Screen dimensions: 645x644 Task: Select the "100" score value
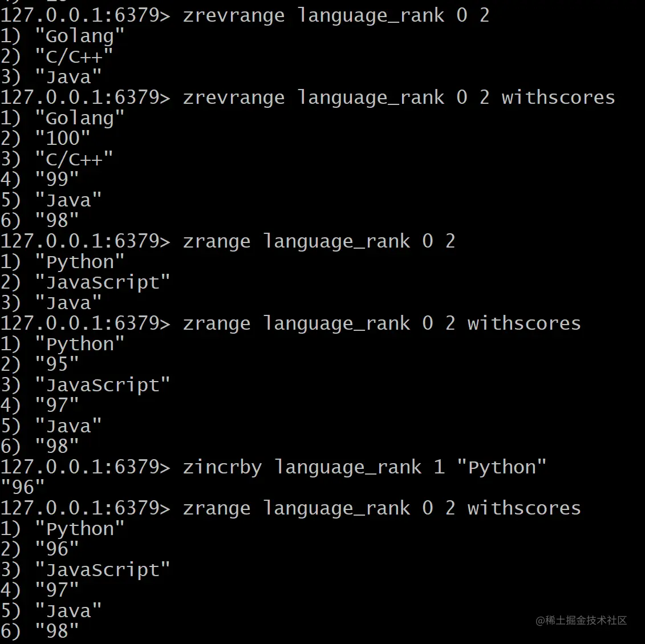63,138
